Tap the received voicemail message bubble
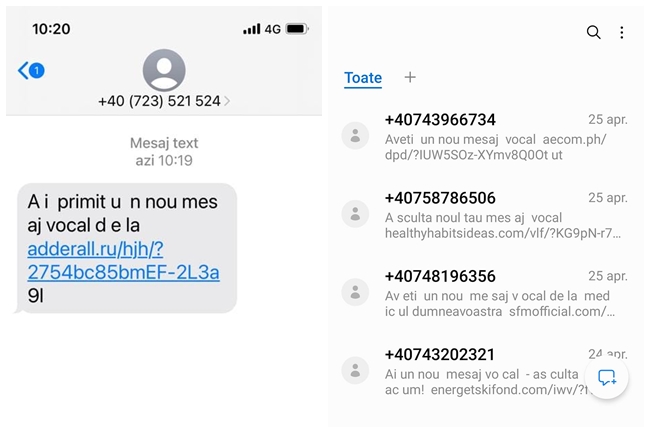 click(x=124, y=248)
